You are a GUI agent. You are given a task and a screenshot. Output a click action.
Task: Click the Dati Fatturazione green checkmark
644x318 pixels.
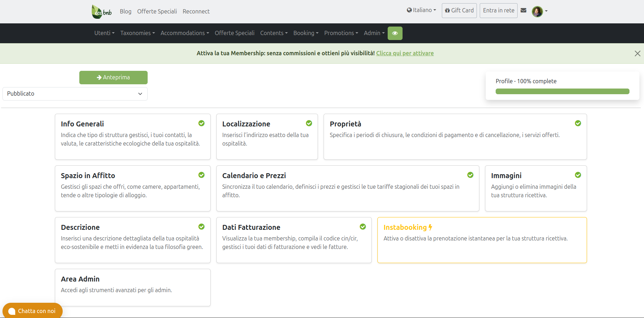pyautogui.click(x=363, y=227)
